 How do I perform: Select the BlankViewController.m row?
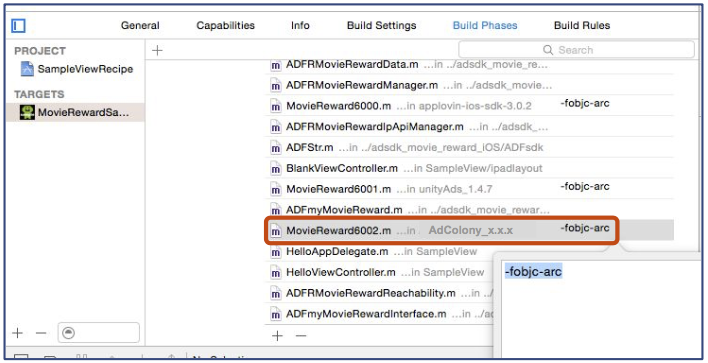point(469,168)
